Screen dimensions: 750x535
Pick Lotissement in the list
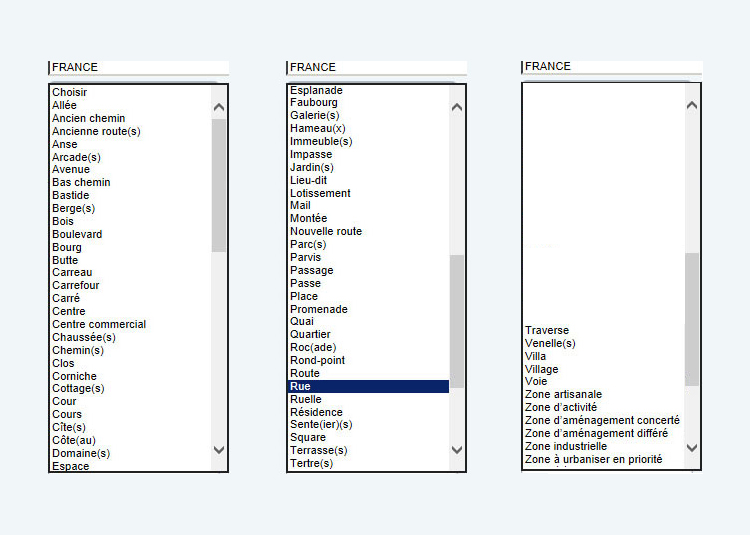pos(320,193)
